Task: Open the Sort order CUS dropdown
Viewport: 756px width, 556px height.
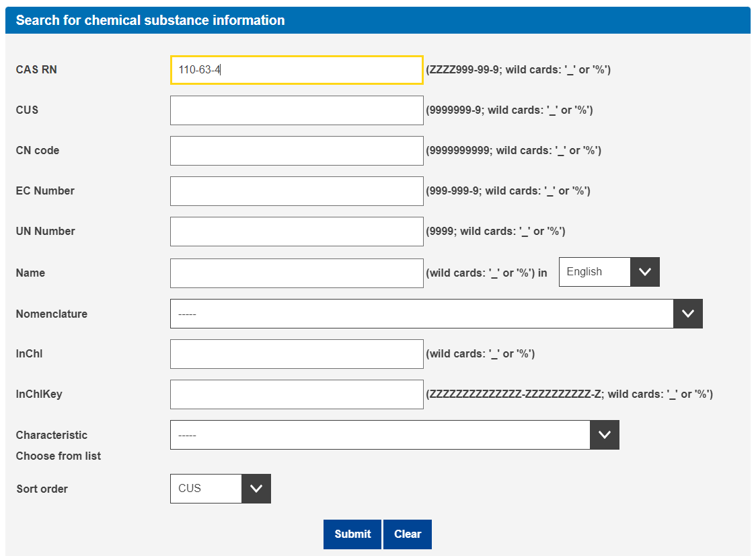Action: tap(221, 489)
